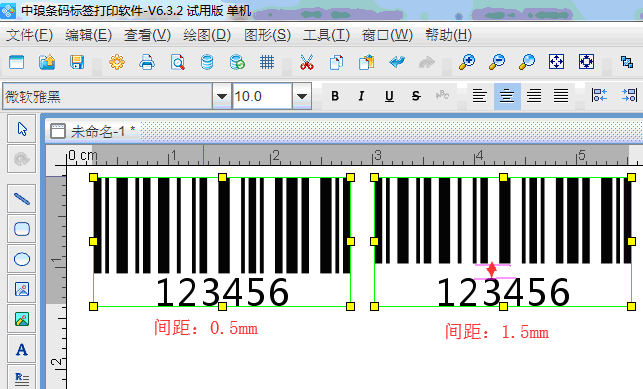Click the database settings icon
Screen dimensions: 643x389
tap(207, 62)
